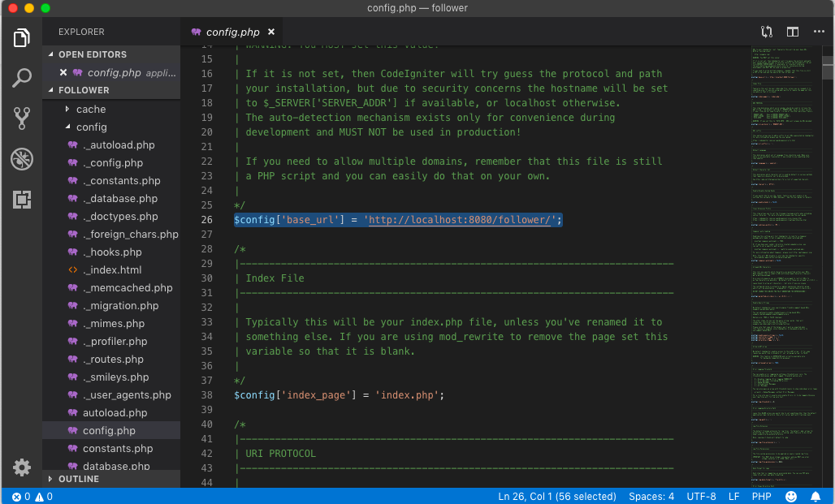Open ._doctypes.php file
This screenshot has width=835, height=504.
pyautogui.click(x=120, y=216)
